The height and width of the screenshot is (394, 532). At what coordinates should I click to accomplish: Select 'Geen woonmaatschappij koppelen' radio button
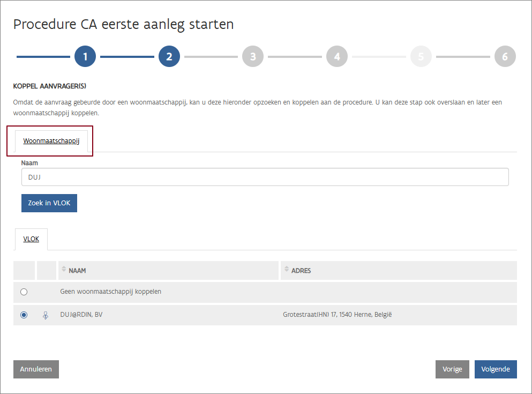click(x=24, y=292)
